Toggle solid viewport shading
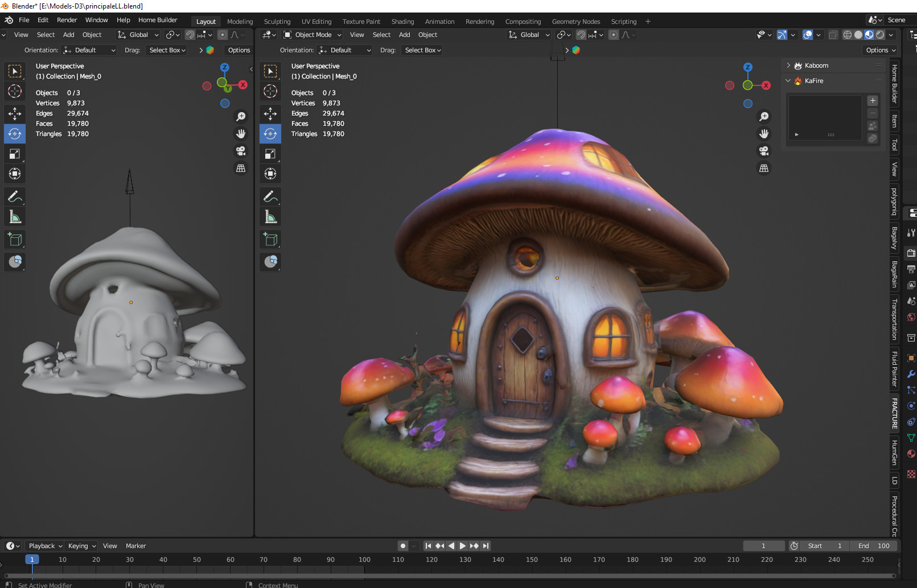 [858, 35]
